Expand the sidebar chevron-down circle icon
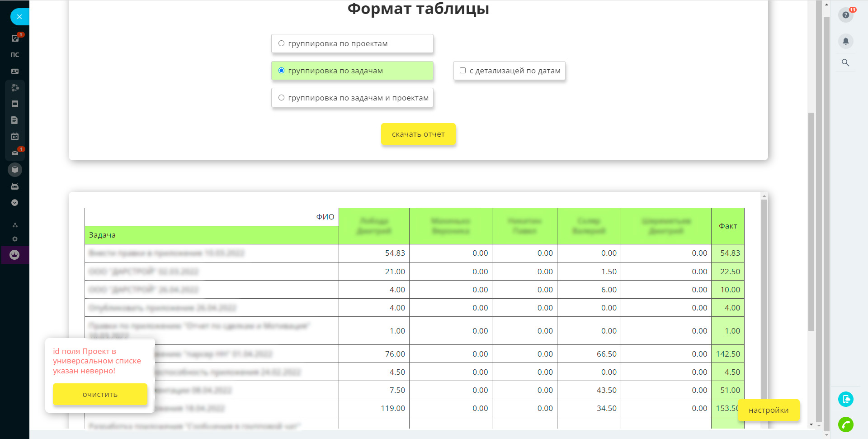Image resolution: width=868 pixels, height=439 pixels. 15,203
